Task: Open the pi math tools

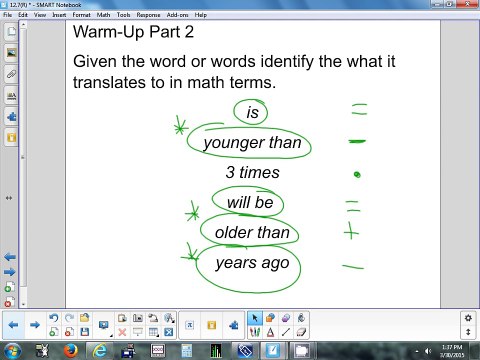Action: [189, 325]
